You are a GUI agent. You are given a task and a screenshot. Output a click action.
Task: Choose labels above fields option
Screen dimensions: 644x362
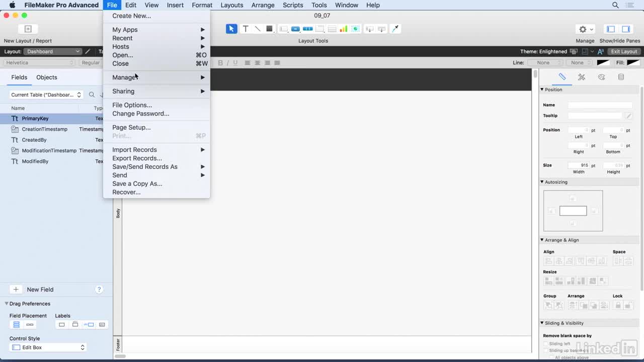(75, 325)
